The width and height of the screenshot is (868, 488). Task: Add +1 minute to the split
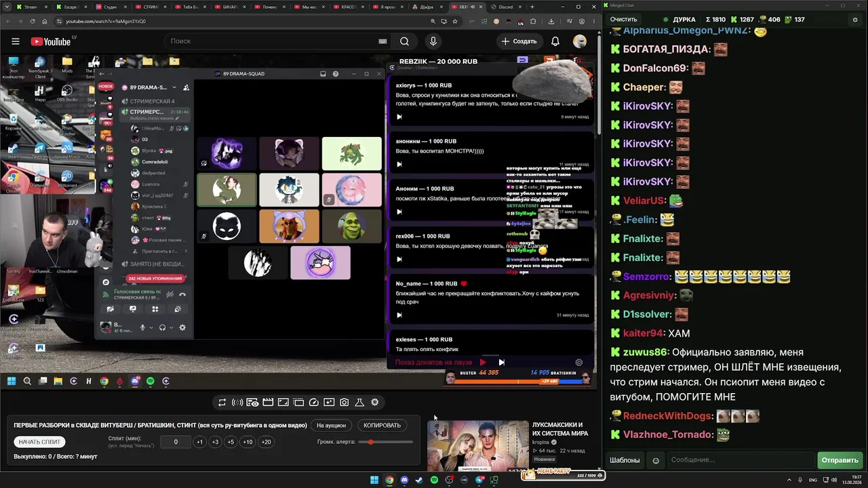(x=199, y=442)
